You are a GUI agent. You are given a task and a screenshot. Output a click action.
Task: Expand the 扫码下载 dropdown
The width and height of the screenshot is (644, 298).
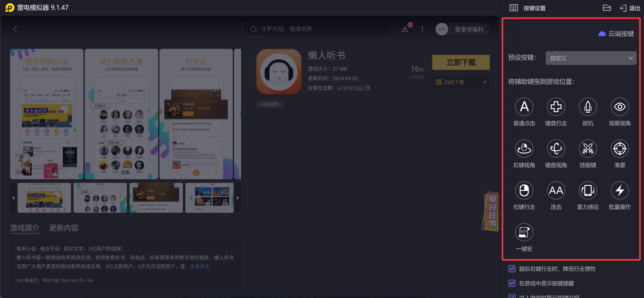(461, 82)
